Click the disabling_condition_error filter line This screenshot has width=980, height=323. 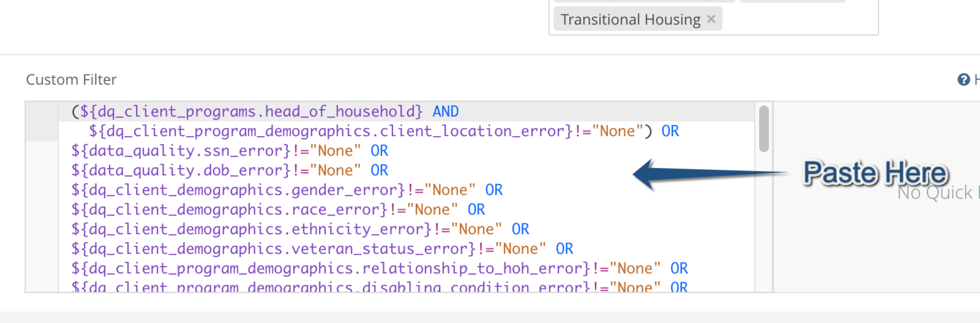point(380,286)
